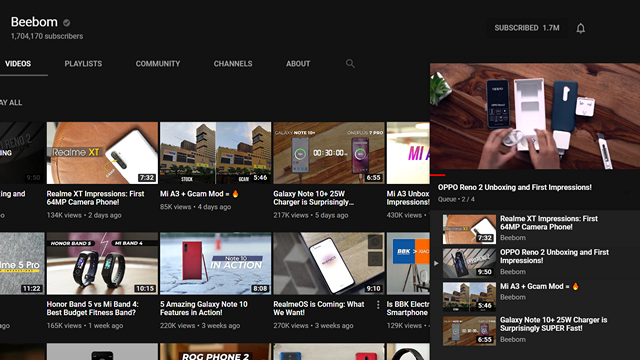Play Galaxy Note 10+ 25W Charger queue item

(x=469, y=331)
